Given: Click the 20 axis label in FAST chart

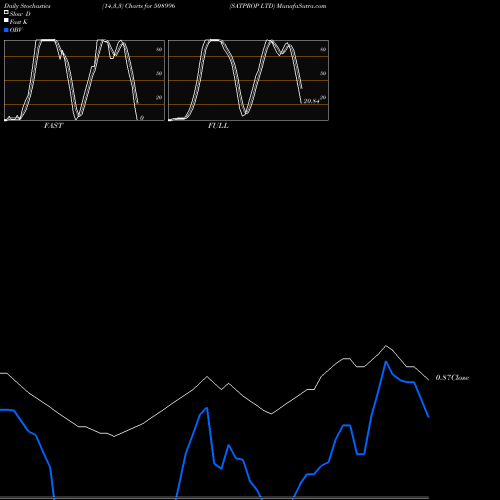Looking at the screenshot, I should pyautogui.click(x=159, y=97).
